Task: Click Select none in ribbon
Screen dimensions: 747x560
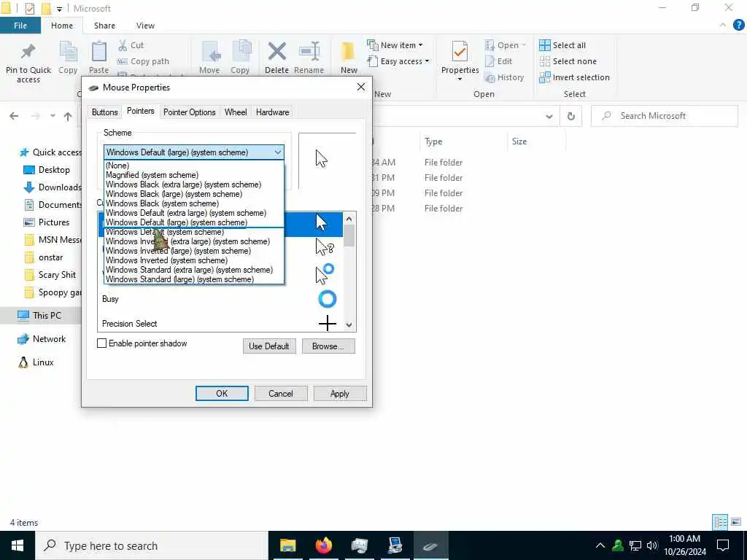Action: (568, 61)
